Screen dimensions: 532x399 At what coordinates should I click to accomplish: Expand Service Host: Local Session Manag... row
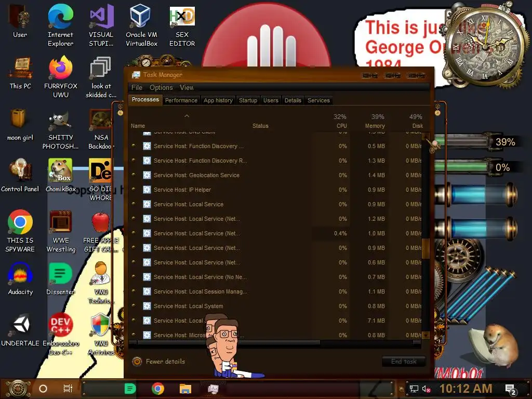(x=134, y=291)
